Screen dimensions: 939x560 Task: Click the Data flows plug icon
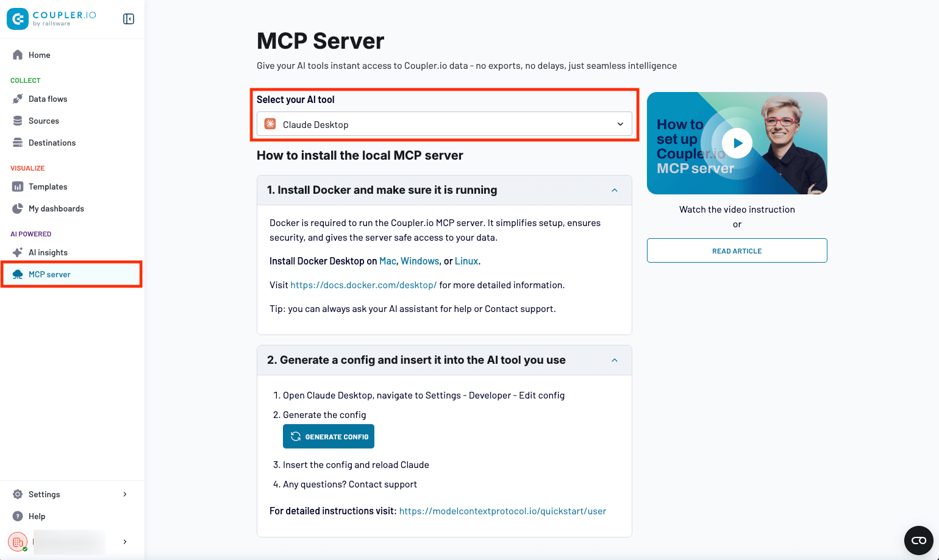pos(18,99)
